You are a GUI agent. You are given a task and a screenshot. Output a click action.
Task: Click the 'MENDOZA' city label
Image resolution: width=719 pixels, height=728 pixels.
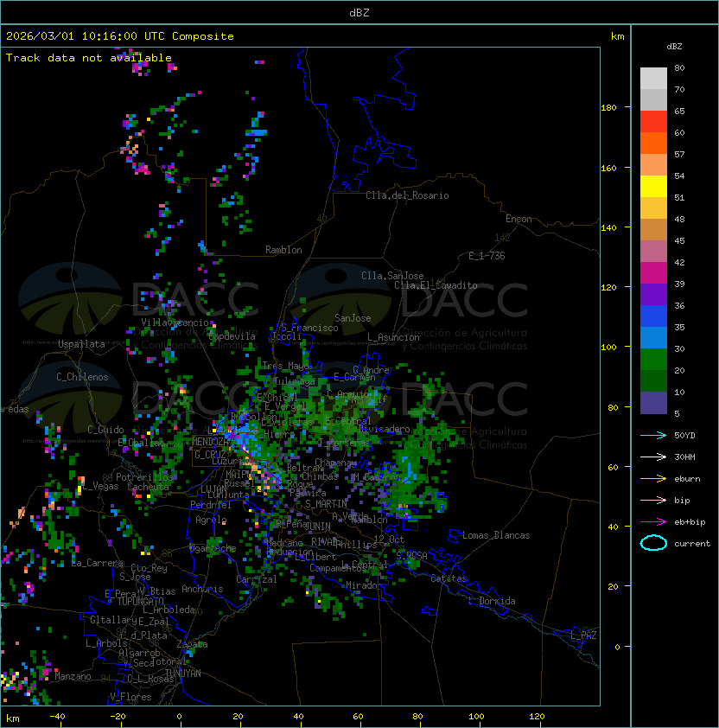click(210, 442)
